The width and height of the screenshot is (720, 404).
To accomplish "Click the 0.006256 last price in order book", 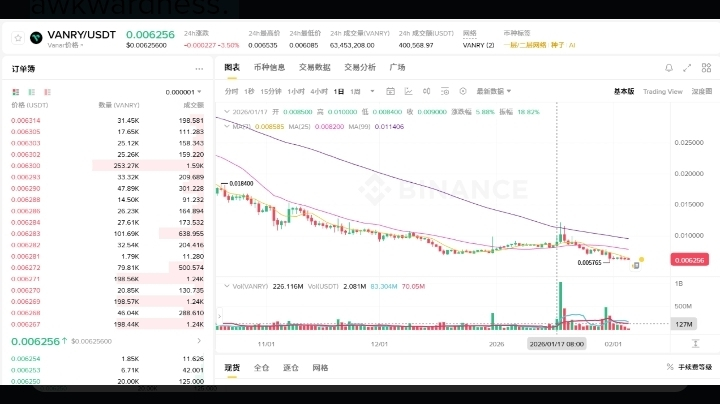I will point(35,341).
